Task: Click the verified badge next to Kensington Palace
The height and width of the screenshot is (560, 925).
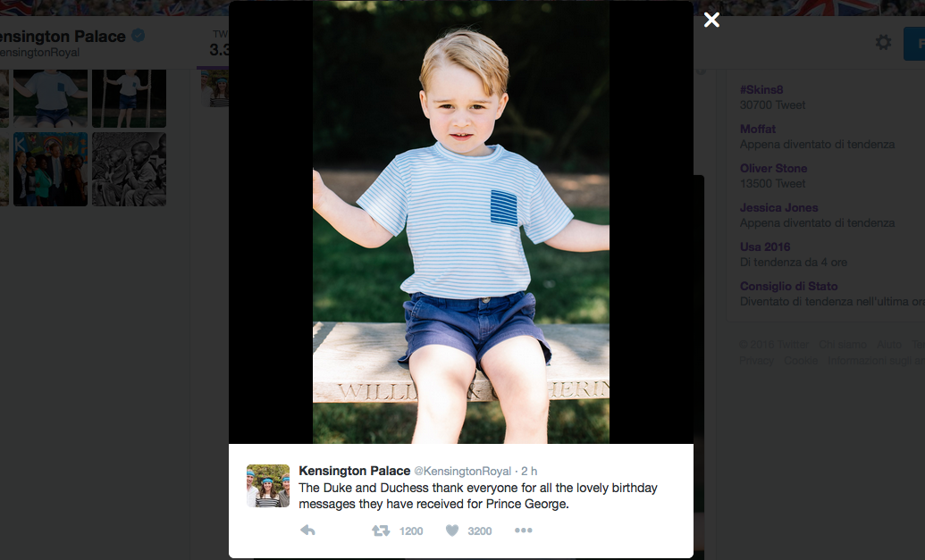Action: [139, 37]
